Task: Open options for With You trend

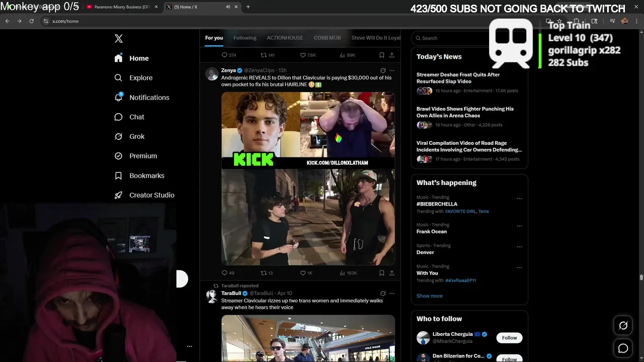Action: tap(519, 267)
